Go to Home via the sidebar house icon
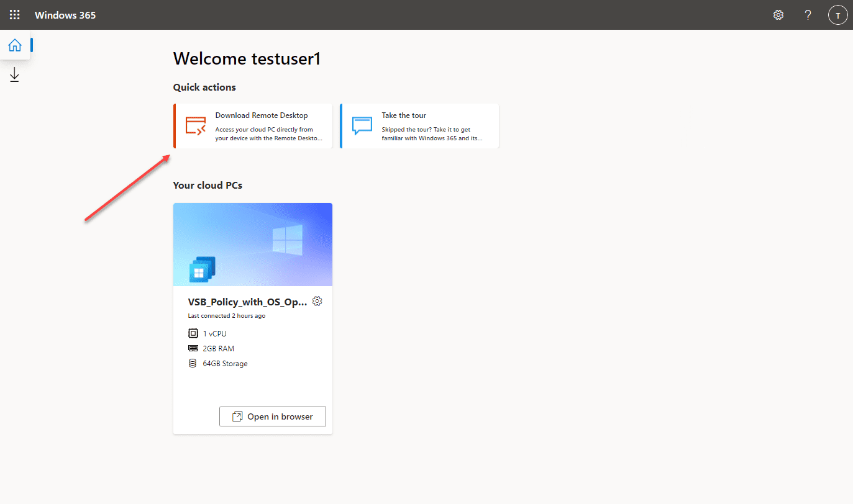This screenshot has width=853, height=504. coord(15,45)
